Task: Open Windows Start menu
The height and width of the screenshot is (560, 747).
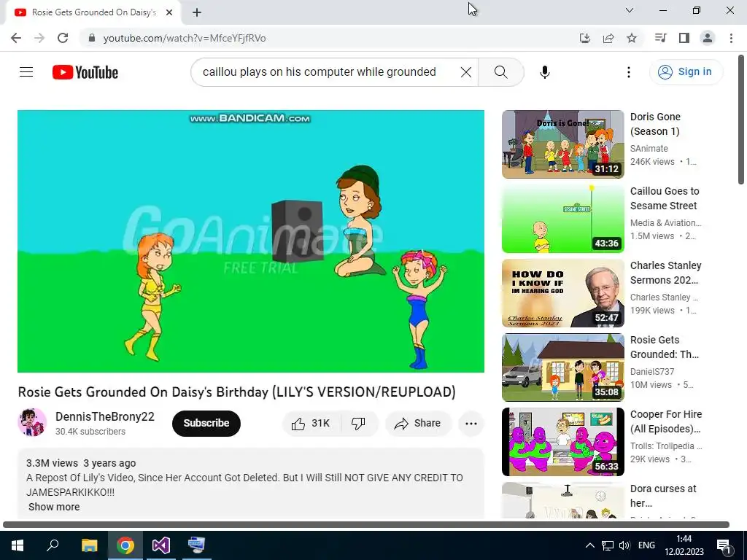Action: pos(18,545)
